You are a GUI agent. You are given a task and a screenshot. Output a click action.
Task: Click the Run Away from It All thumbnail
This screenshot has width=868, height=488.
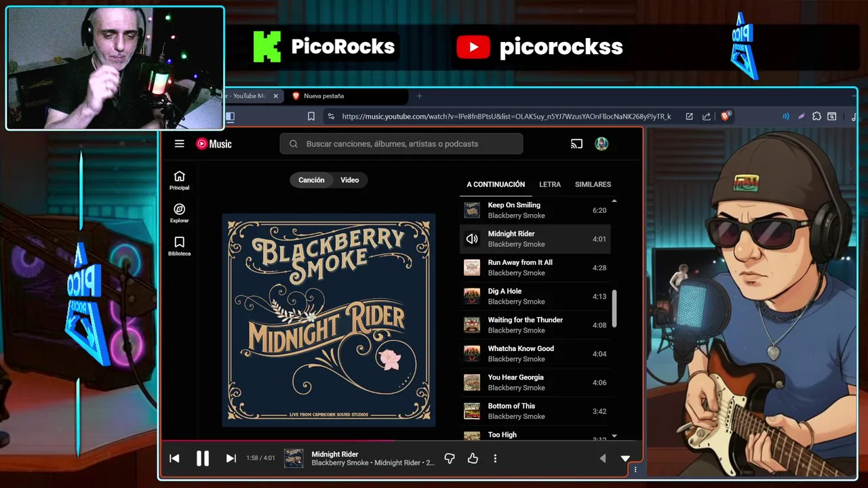[472, 268]
